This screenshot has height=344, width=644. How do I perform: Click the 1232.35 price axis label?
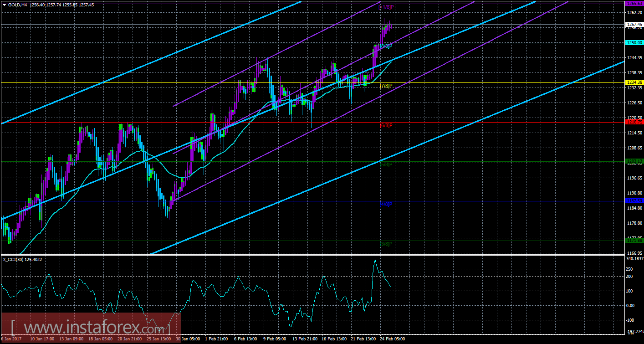tap(634, 87)
